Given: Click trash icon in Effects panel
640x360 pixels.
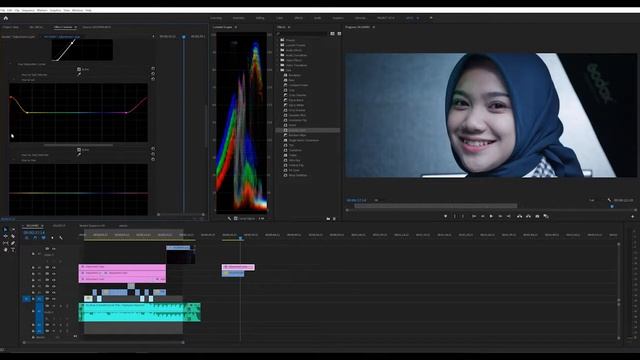Looking at the screenshot, I should (334, 219).
